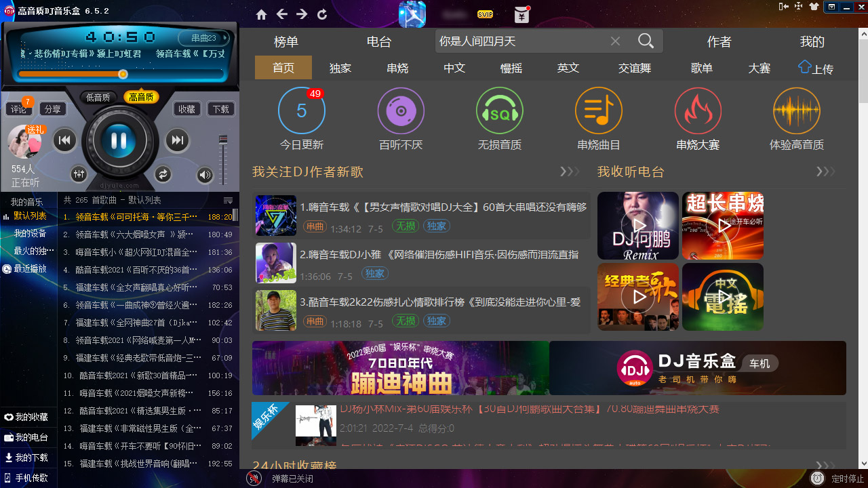Click the home icon in the toolbar
This screenshot has height=488, width=868.
pos(260,14)
